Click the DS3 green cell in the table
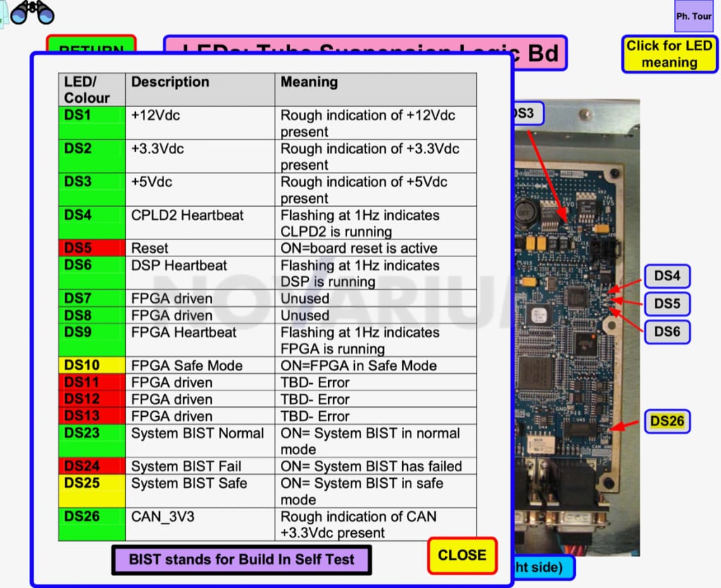Screen dimensions: 721x588 click(92, 189)
